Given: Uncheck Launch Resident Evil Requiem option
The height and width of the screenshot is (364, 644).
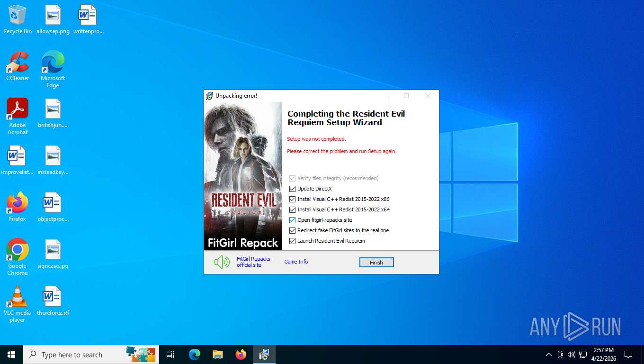Looking at the screenshot, I should (292, 241).
